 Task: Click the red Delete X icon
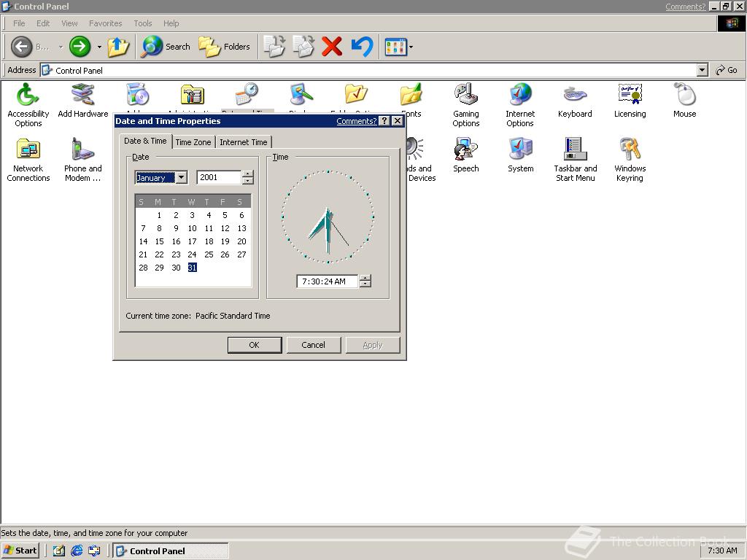click(x=332, y=47)
